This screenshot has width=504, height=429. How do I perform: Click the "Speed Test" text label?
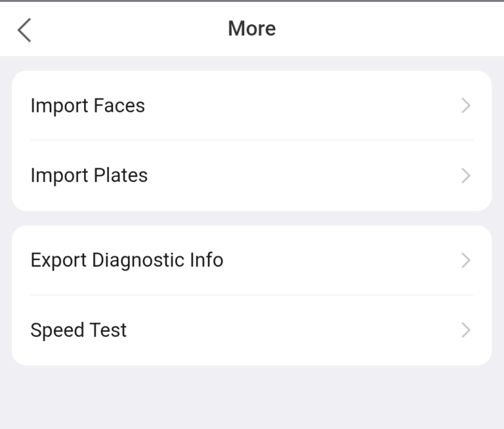(x=78, y=330)
